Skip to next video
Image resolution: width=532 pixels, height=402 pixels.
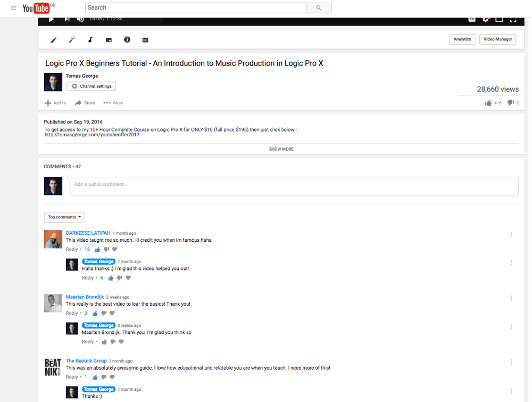tap(67, 19)
